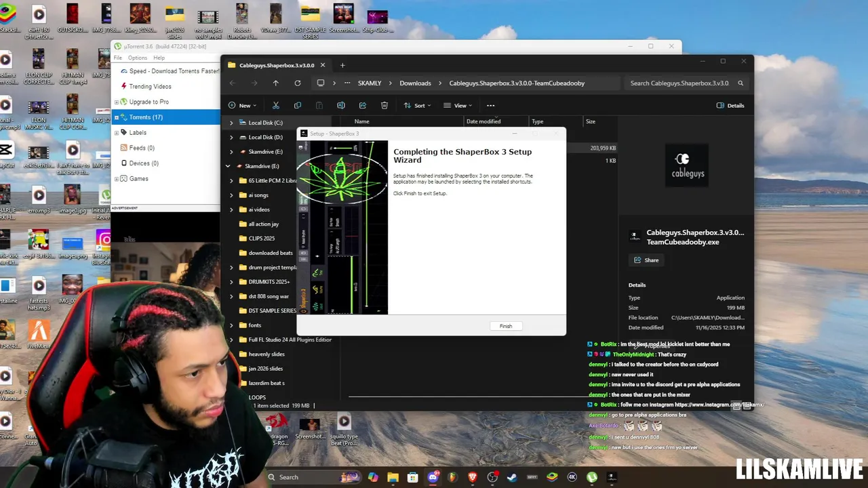Toggle the Details pane button in Explorer

click(730, 106)
